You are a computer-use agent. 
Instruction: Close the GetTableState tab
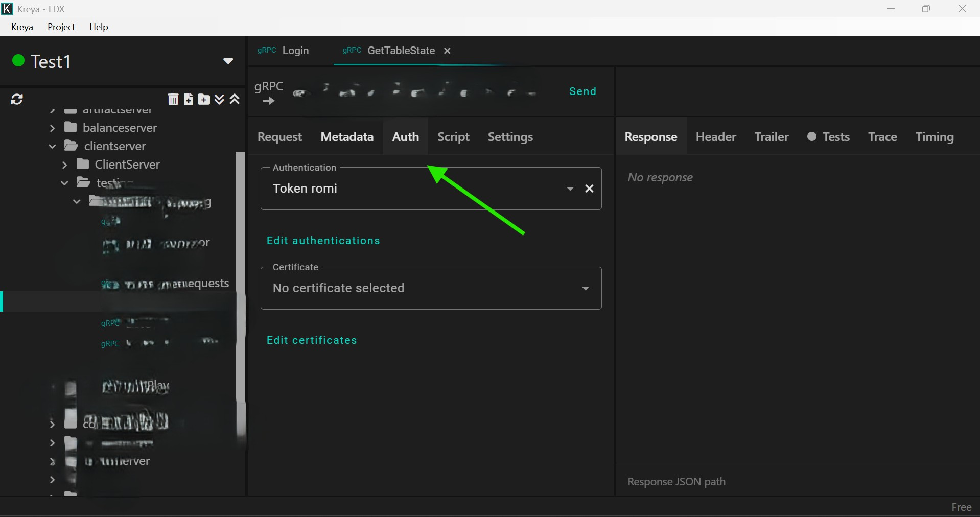click(447, 51)
